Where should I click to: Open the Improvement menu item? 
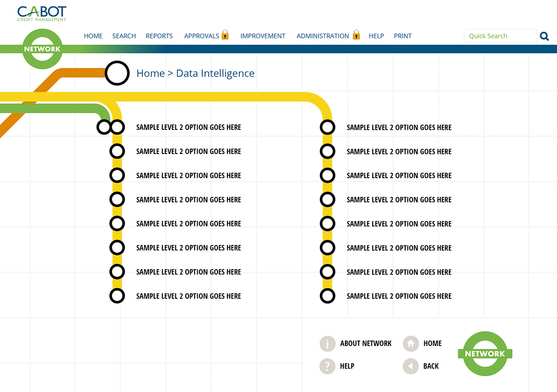[263, 36]
